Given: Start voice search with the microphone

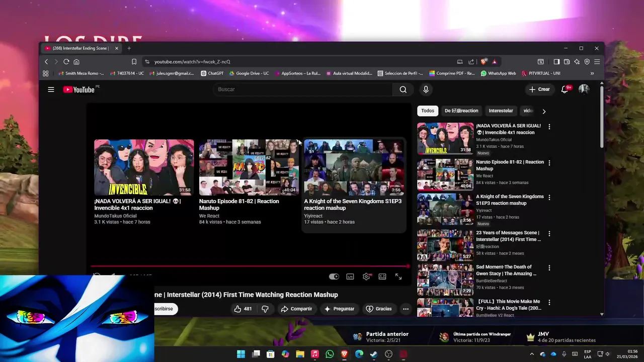Looking at the screenshot, I should [x=426, y=89].
